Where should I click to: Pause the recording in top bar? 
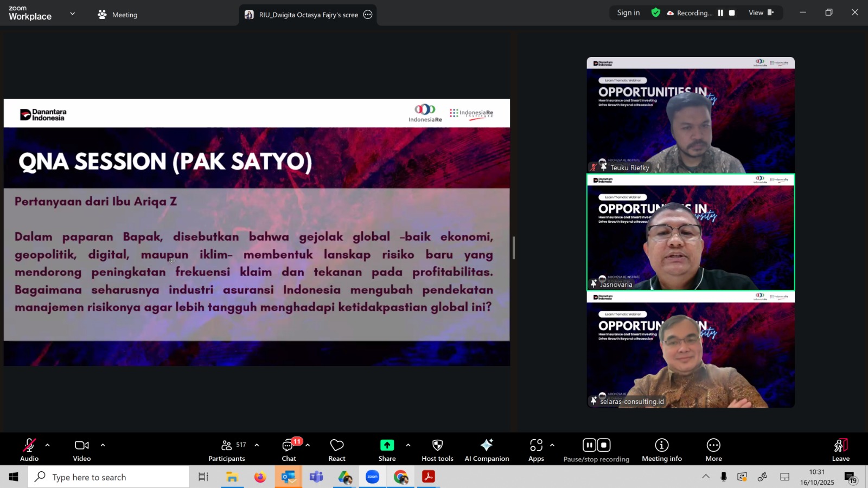point(720,13)
